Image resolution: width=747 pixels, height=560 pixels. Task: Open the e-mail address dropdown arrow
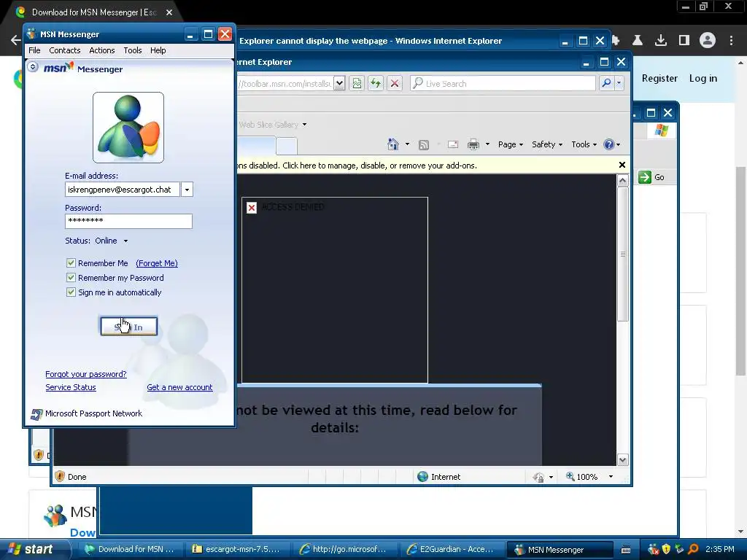coord(187,190)
